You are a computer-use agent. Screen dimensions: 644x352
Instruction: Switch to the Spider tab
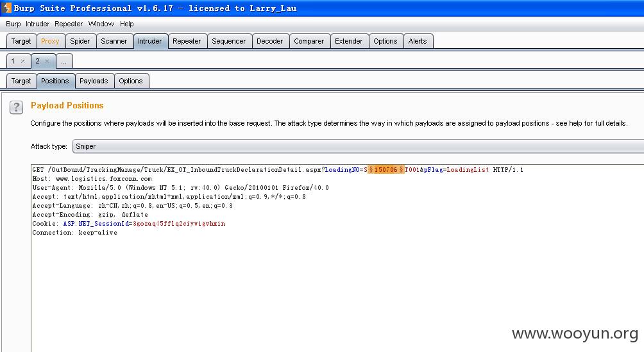80,41
